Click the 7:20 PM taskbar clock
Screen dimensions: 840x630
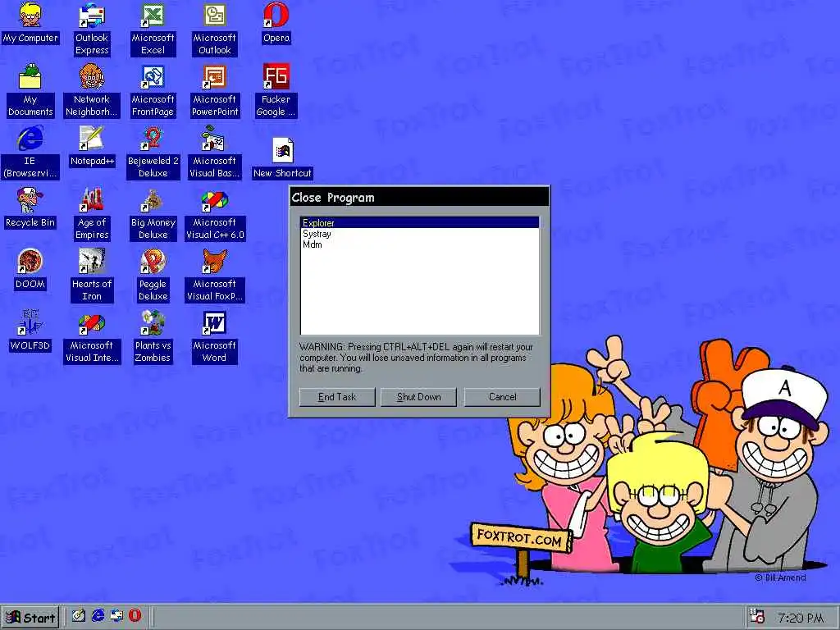[801, 619]
